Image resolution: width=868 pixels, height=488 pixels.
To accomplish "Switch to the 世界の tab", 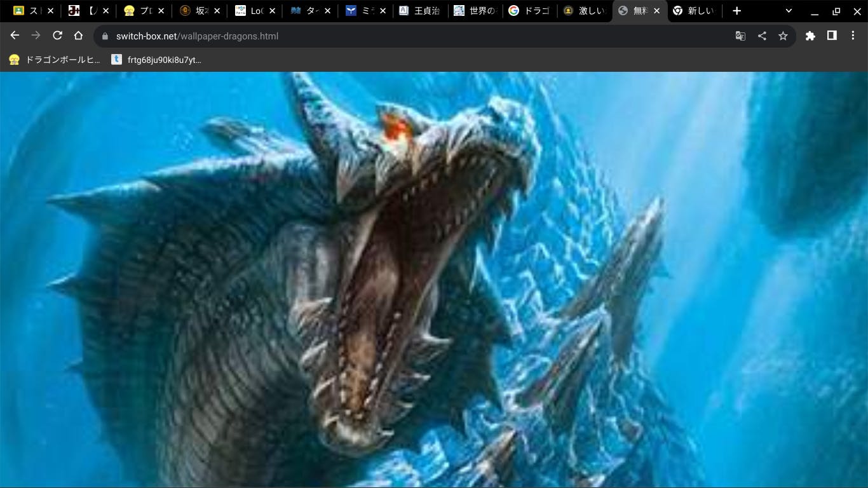I will tap(475, 11).
